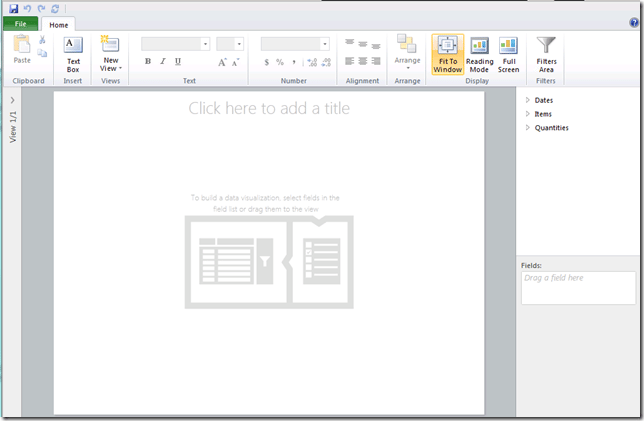Toggle bold text formatting
Image resolution: width=644 pixels, height=421 pixels.
pos(148,62)
